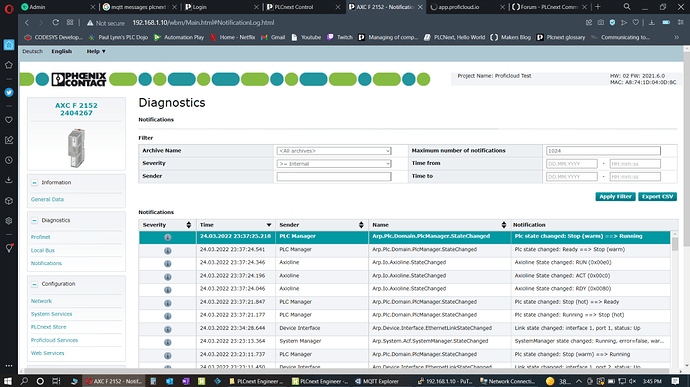Collapse the Diagnostics section
The width and height of the screenshot is (690, 387).
point(34,220)
